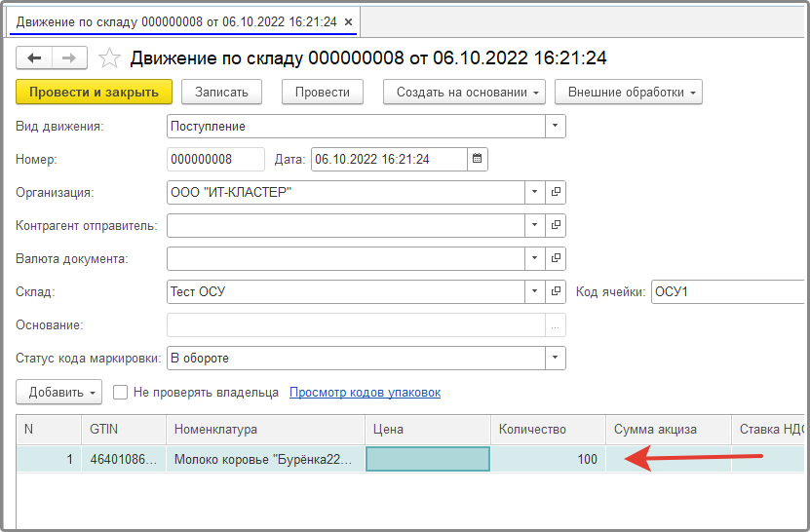Expand the Вид движения dropdown
The image size is (810, 532).
[x=556, y=126]
